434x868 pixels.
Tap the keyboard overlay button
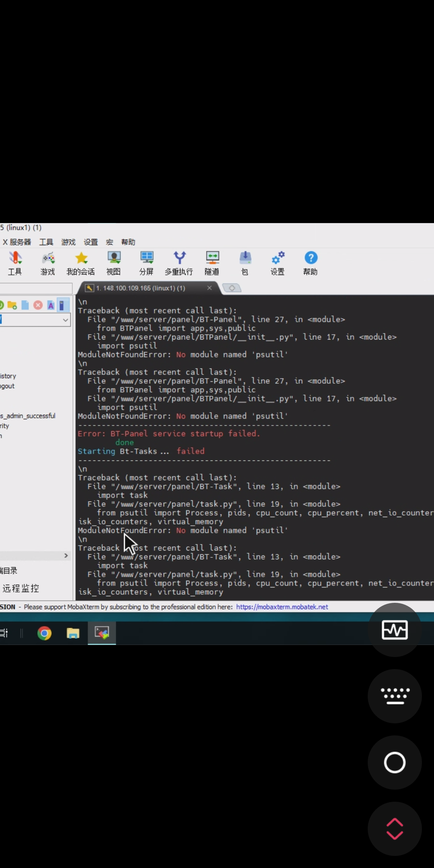coord(395,696)
